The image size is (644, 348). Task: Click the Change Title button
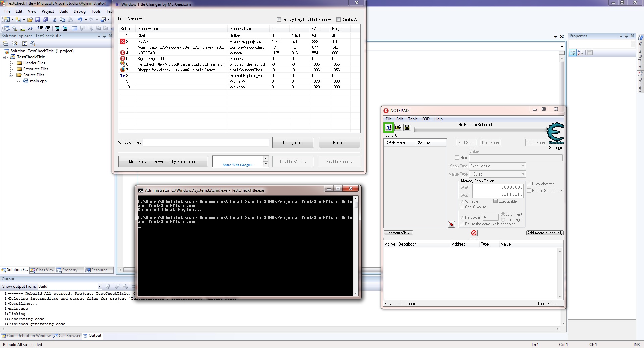[x=293, y=143]
